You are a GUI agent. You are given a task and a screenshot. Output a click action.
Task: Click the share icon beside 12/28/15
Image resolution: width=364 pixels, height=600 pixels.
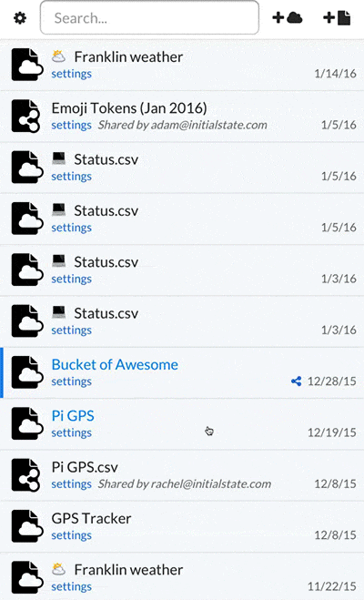point(296,381)
